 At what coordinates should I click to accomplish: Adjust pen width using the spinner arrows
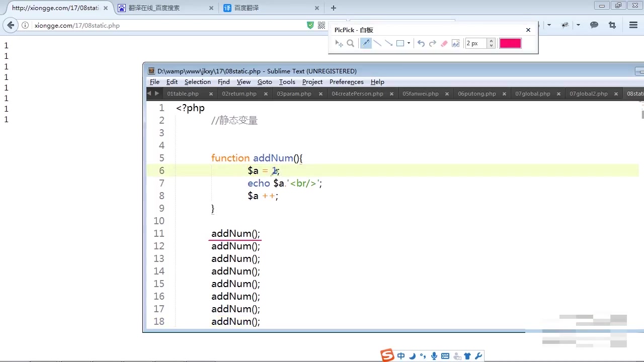[x=492, y=43]
